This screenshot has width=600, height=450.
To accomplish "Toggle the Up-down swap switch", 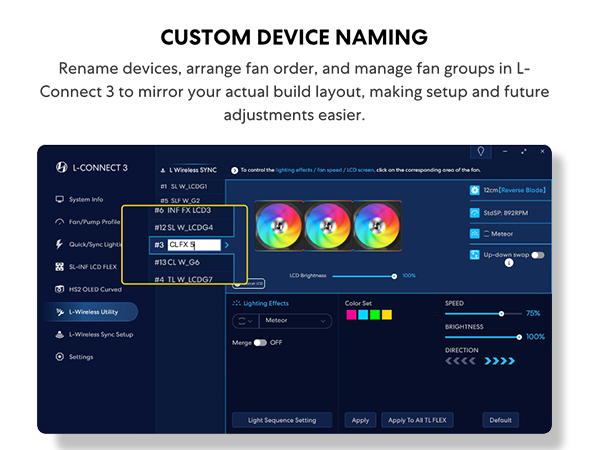I will [538, 255].
